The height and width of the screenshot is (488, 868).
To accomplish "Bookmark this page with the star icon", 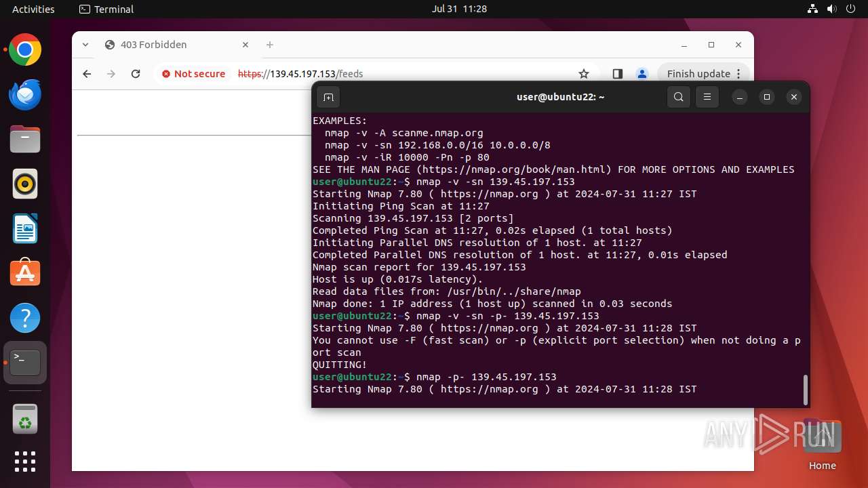I will pyautogui.click(x=584, y=74).
